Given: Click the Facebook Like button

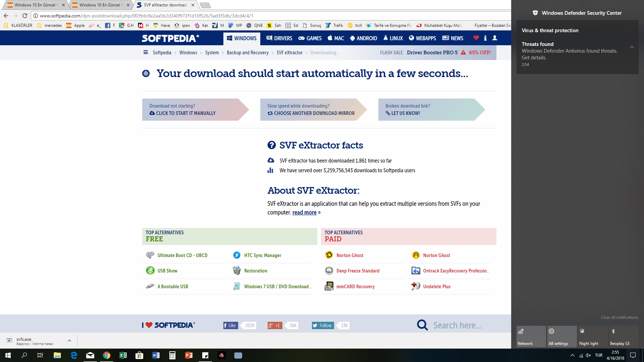Looking at the screenshot, I should [230, 325].
